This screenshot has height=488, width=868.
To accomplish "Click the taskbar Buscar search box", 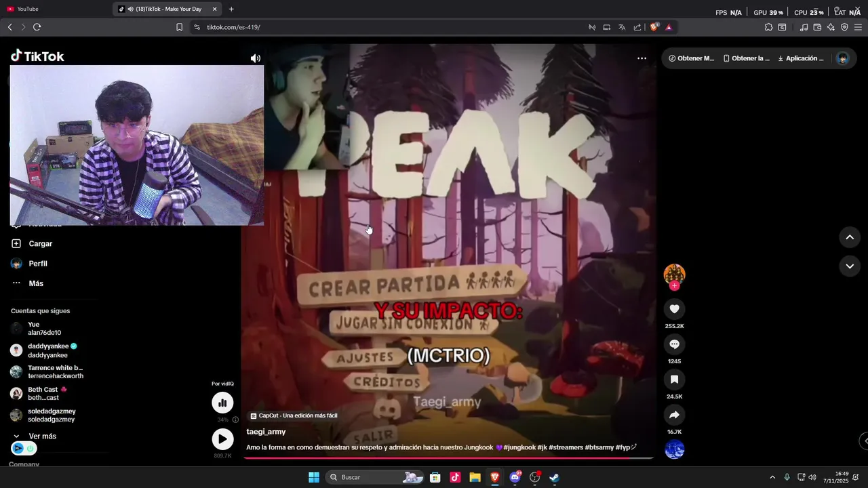I will click(375, 477).
